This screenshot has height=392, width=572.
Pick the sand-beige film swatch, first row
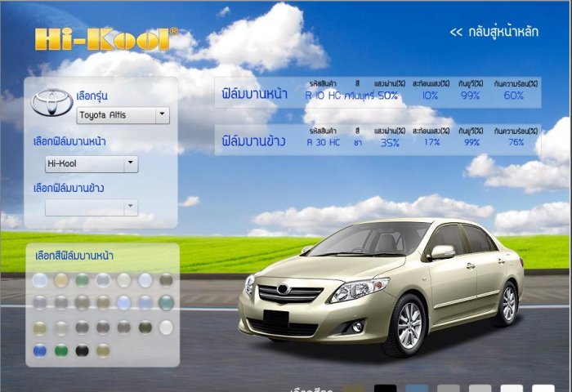click(x=61, y=280)
